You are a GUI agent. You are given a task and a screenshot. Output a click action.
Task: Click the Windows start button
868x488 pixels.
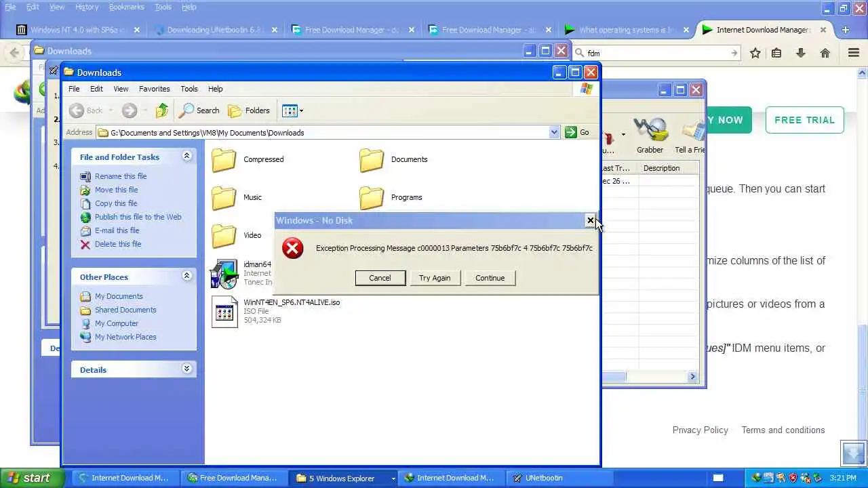point(32,478)
